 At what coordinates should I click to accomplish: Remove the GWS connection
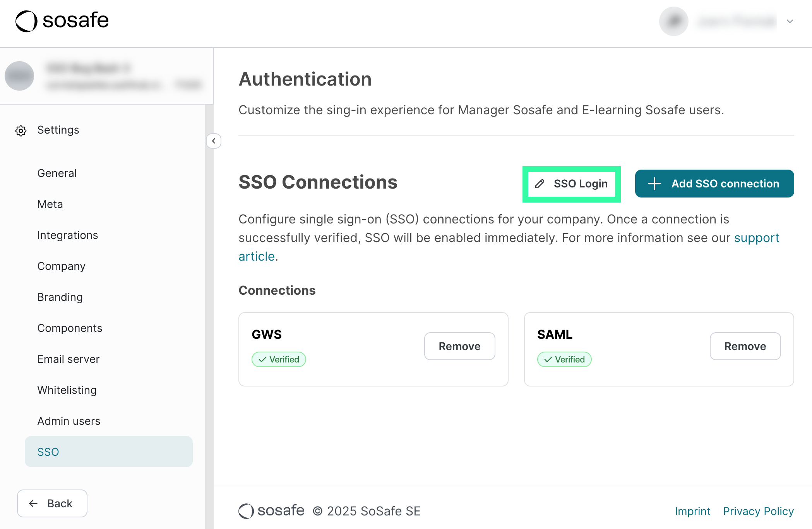coord(459,346)
